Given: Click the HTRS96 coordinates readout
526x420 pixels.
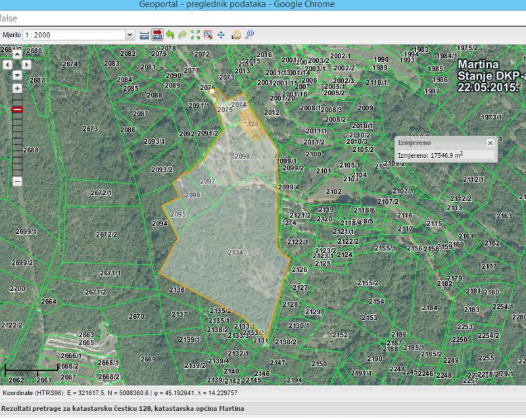Looking at the screenshot, I should point(120,393).
